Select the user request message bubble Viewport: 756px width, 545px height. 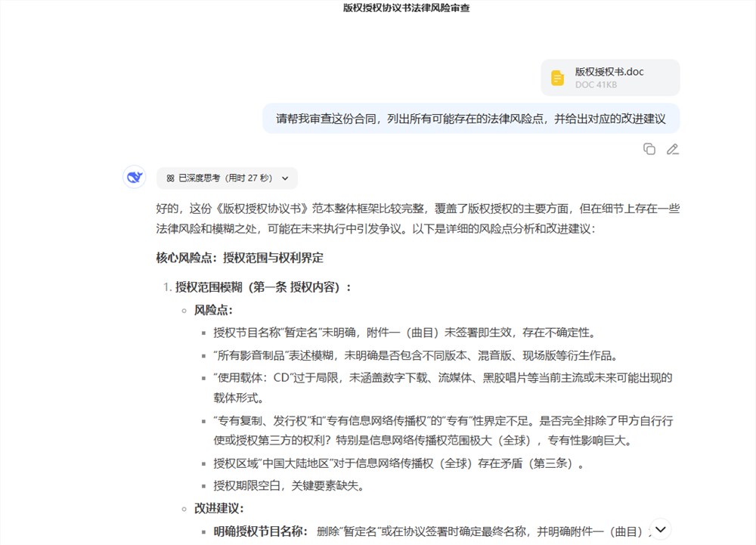tap(470, 119)
